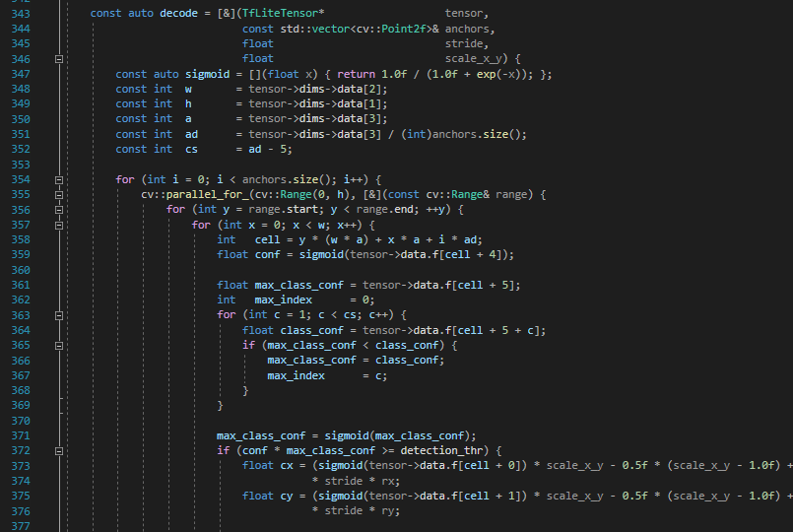Click 'anchors.size()' in the line 354 loop

(287, 179)
